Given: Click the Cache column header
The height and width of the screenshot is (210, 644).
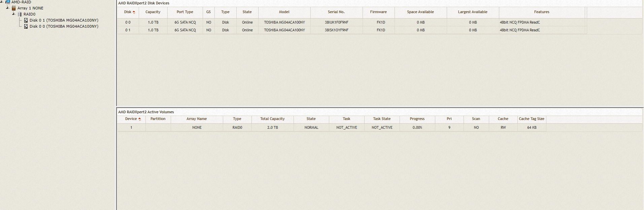Looking at the screenshot, I should pos(503,119).
